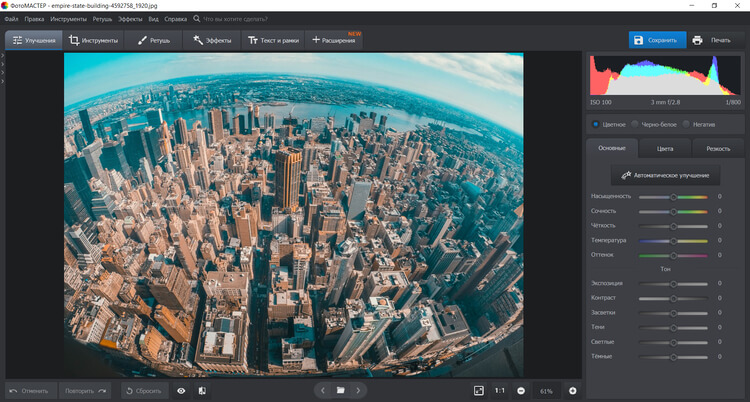Switch to the Резкость tab
This screenshot has height=402, width=750.
tap(718, 148)
